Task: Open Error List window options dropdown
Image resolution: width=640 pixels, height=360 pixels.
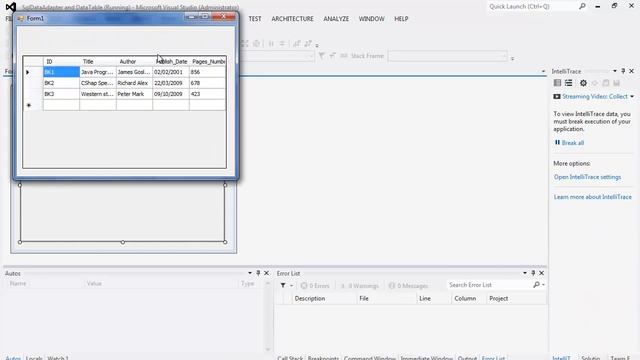Action: 525,273
